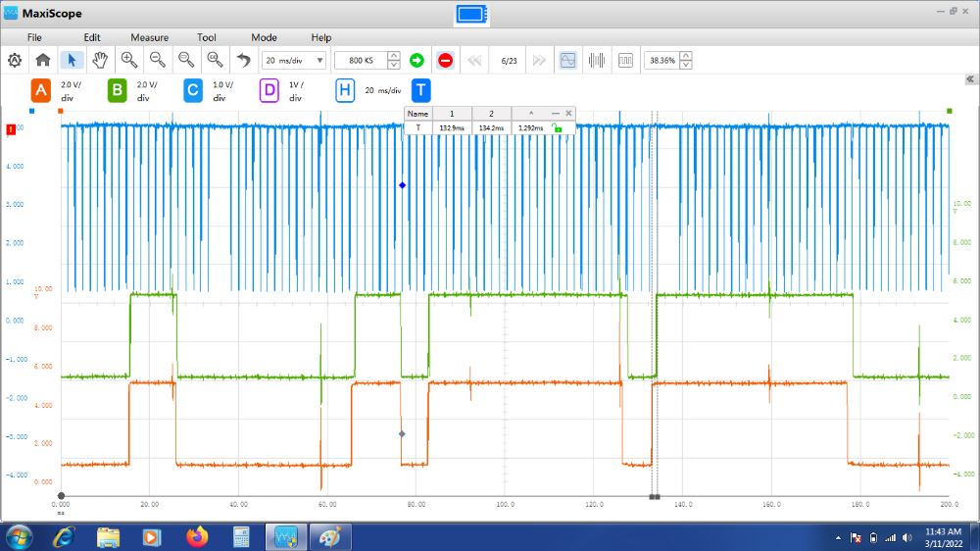Start acquisition with the green arrow button
The width and height of the screenshot is (980, 551).
pos(416,60)
